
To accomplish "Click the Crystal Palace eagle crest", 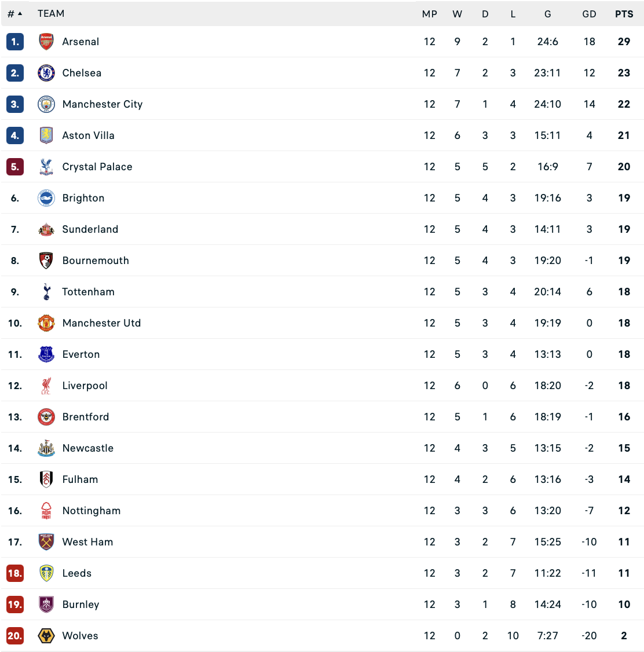I will [x=46, y=167].
